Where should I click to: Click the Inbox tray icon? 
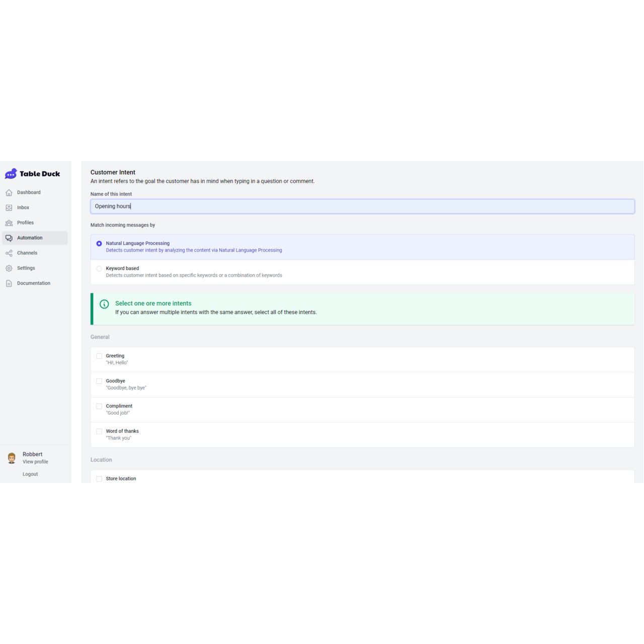(x=9, y=208)
